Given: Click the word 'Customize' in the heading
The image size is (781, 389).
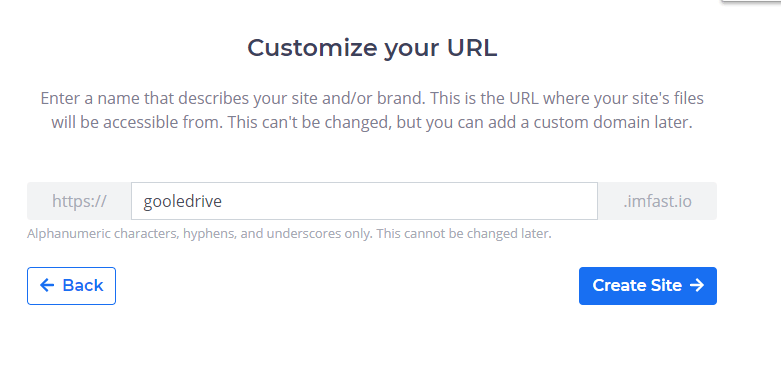Looking at the screenshot, I should point(312,48).
